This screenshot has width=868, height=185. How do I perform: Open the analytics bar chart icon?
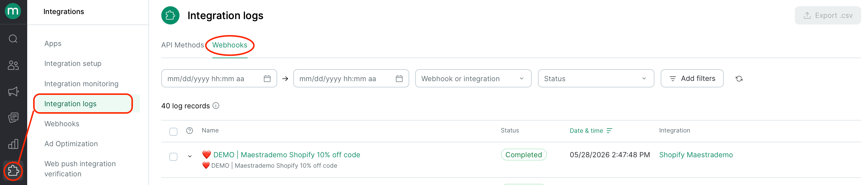point(13,144)
